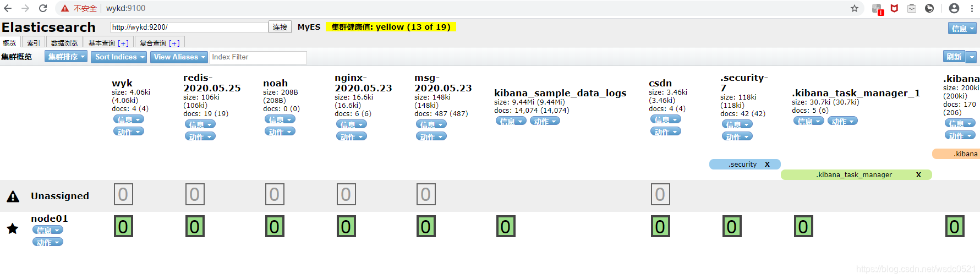Remove the .security alias with X

[x=767, y=164]
